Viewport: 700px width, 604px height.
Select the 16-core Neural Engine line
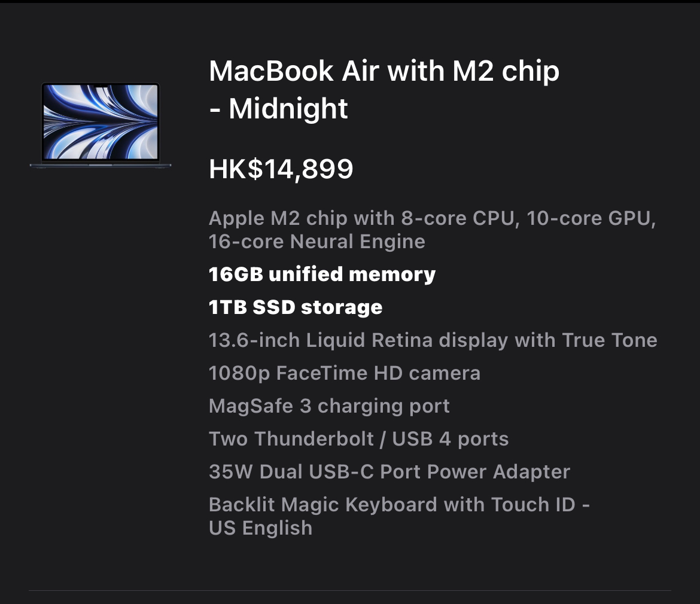(317, 242)
